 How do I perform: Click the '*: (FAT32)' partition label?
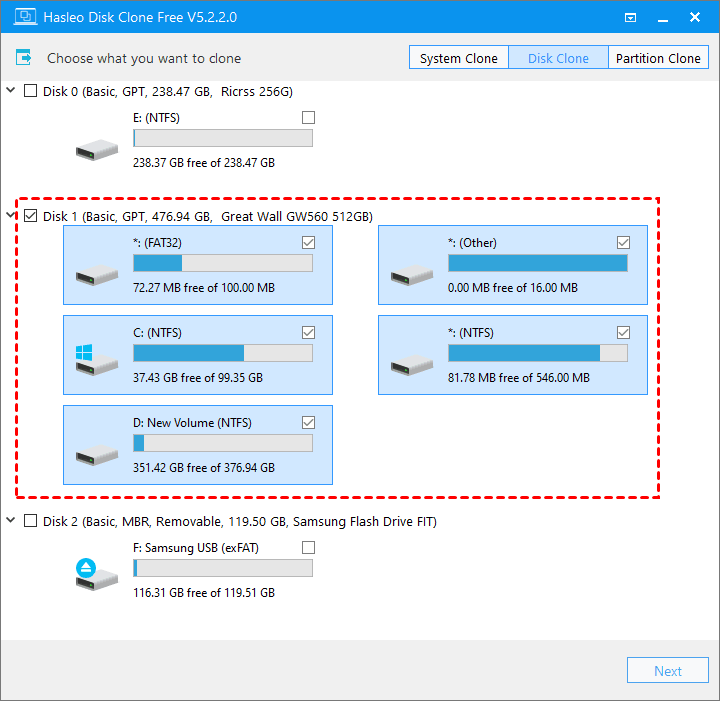coord(158,242)
